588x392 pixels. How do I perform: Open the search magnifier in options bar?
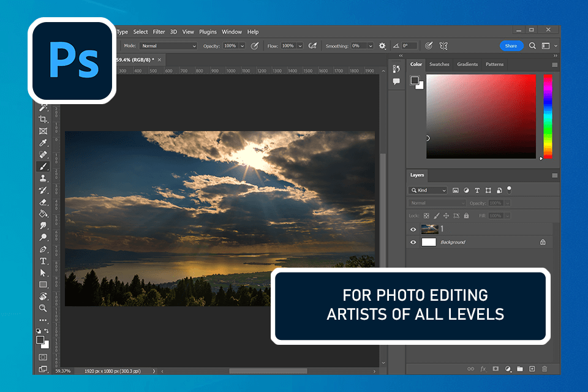point(532,46)
